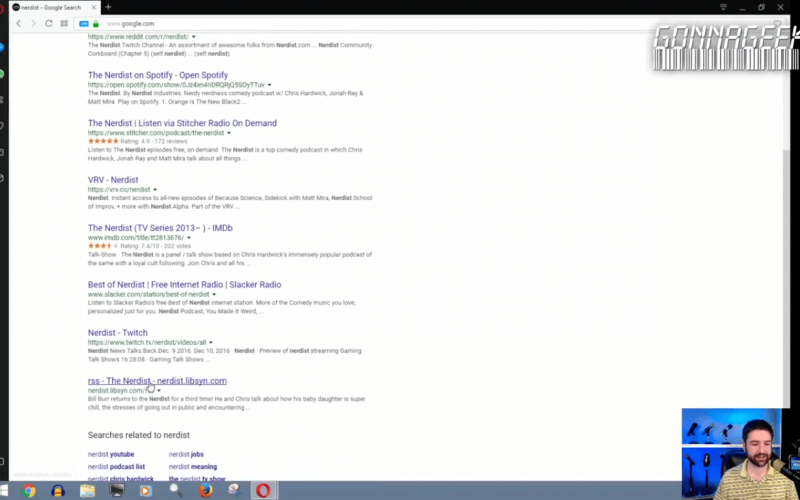Viewport: 800px width, 500px height.
Task: Open Messenger in the Opera sidebar
Action: tap(3, 47)
